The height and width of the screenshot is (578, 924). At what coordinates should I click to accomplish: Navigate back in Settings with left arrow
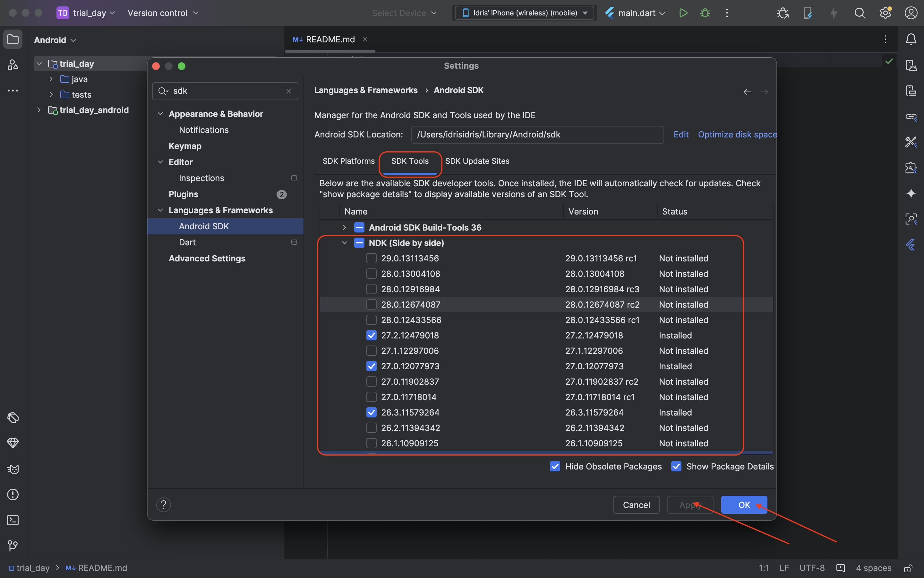tap(747, 92)
